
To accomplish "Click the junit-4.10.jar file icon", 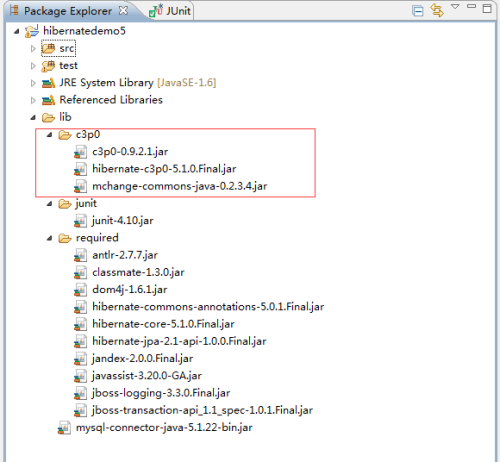I will click(x=80, y=221).
